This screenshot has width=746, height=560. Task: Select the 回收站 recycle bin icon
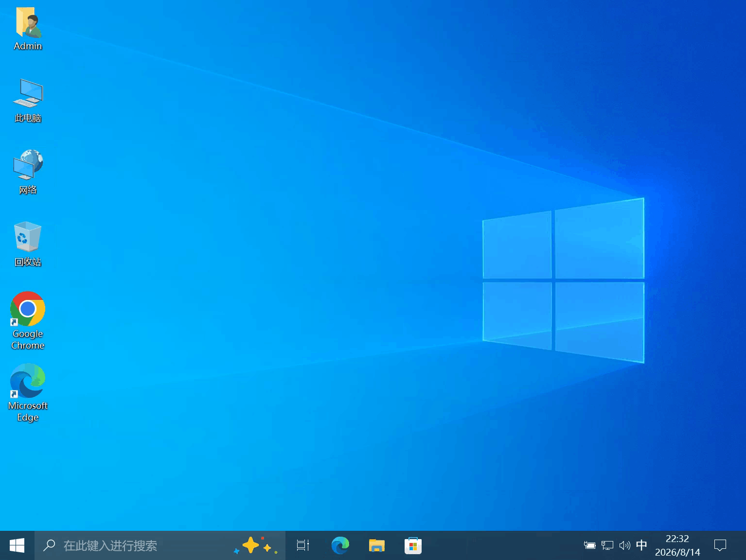[28, 244]
